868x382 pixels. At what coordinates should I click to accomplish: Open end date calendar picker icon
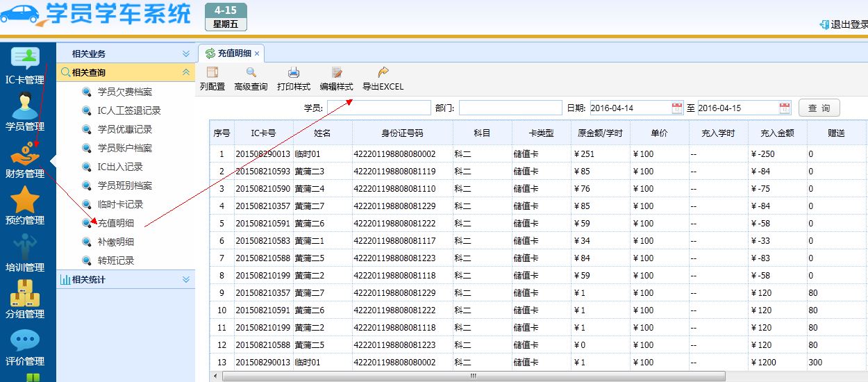(785, 108)
